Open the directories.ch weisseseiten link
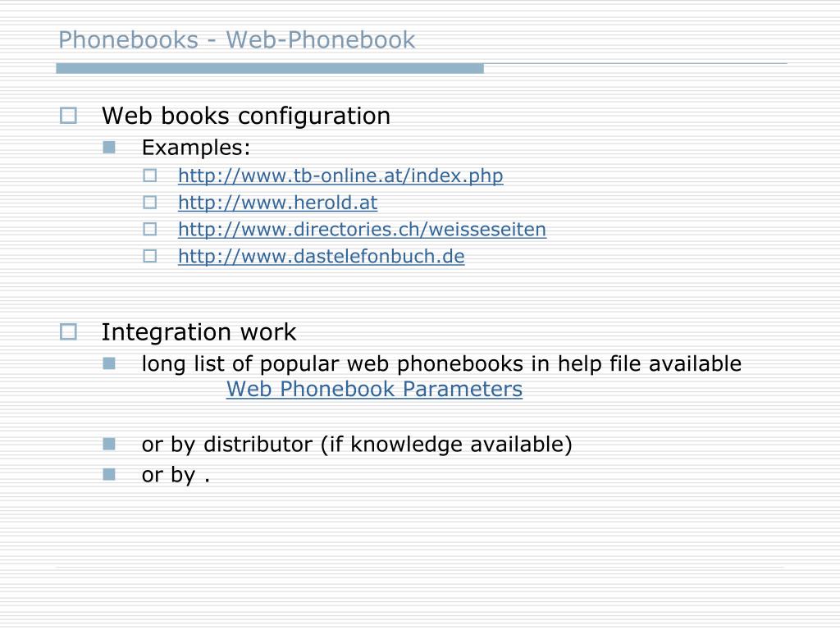 362,230
